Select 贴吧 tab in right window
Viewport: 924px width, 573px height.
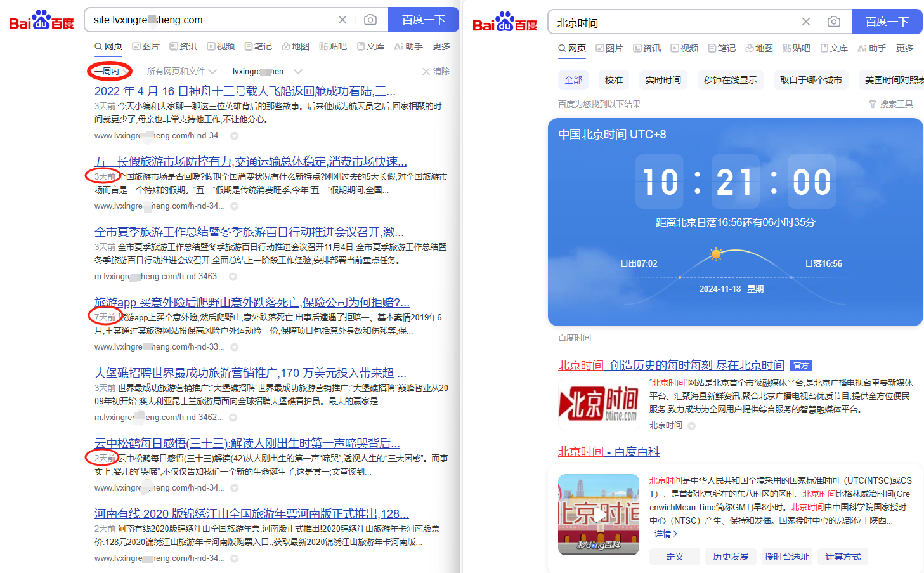(x=797, y=48)
